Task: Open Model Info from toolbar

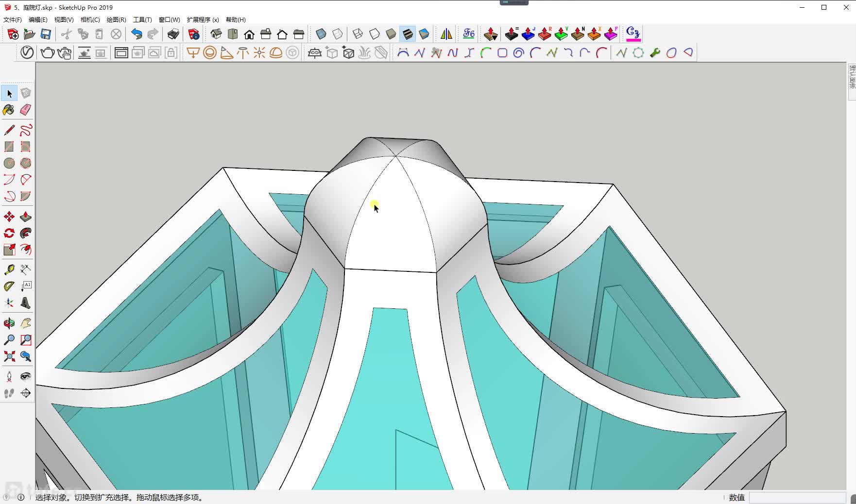Action: point(194,34)
